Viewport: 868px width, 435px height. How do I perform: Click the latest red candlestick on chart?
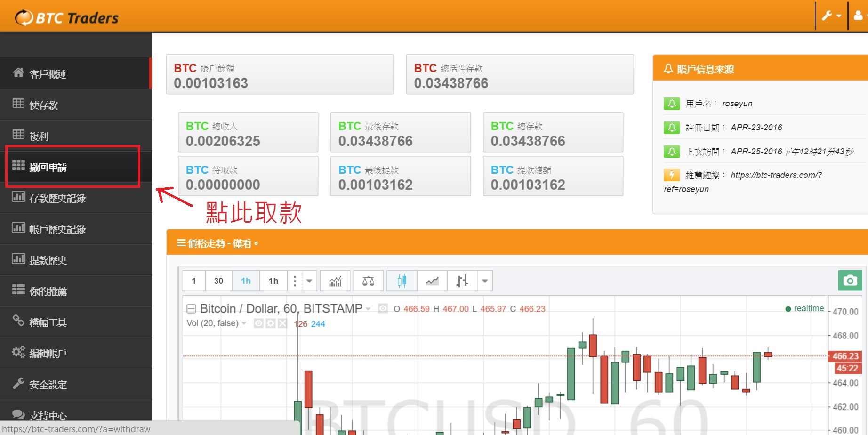click(768, 354)
